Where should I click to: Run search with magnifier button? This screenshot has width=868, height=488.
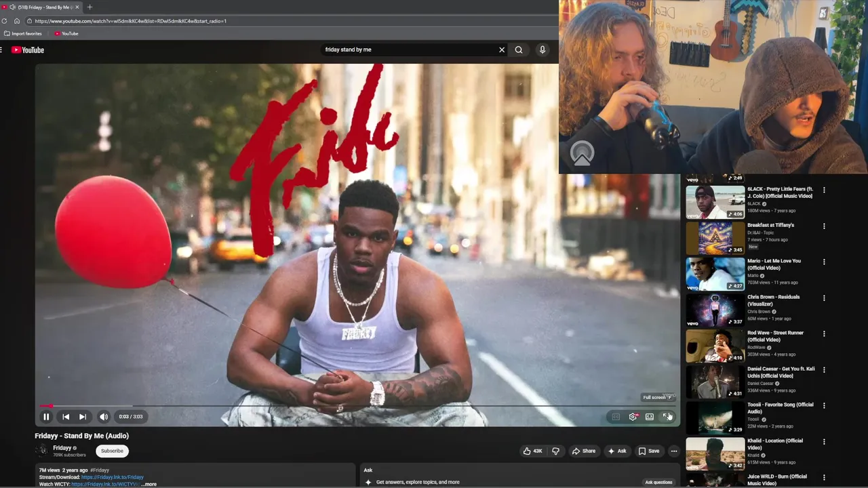point(519,49)
